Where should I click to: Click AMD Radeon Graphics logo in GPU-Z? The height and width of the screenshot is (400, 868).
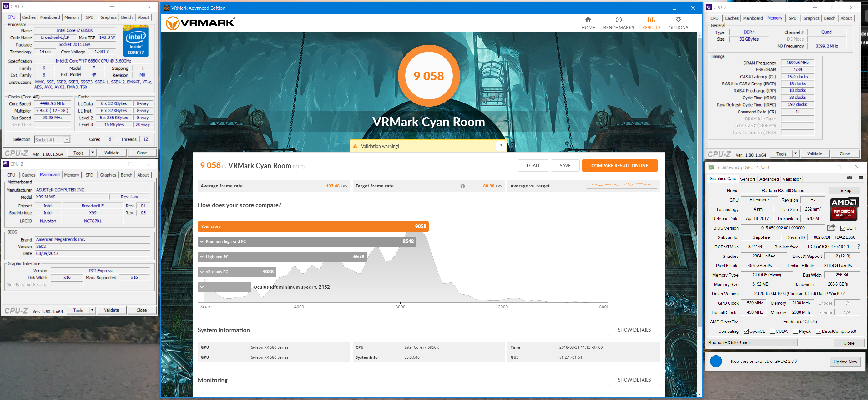[x=844, y=209]
